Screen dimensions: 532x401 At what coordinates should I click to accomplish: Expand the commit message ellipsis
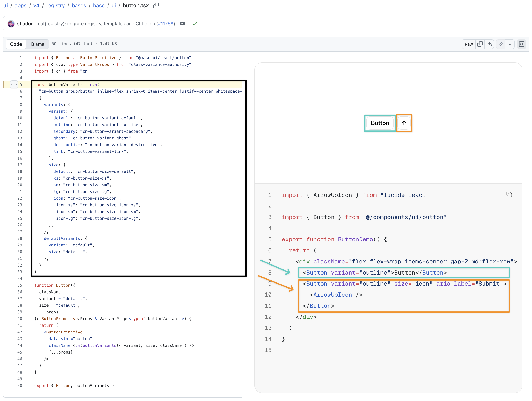tap(182, 24)
